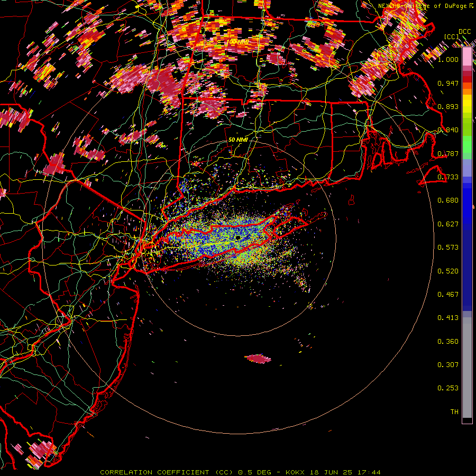Click the 0.253 scale label

448,388
